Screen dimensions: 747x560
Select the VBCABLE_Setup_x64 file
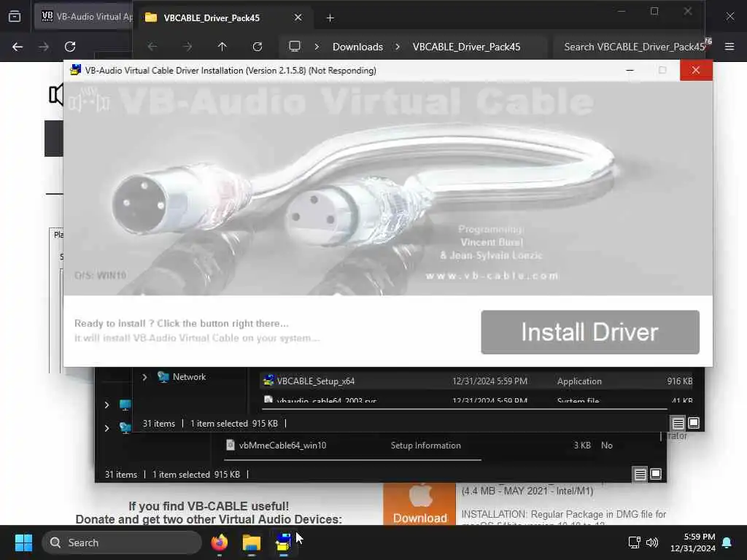[x=476, y=381]
